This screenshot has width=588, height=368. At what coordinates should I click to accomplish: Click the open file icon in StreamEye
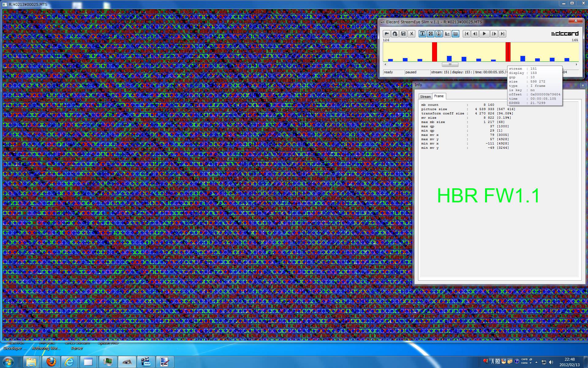pos(386,34)
